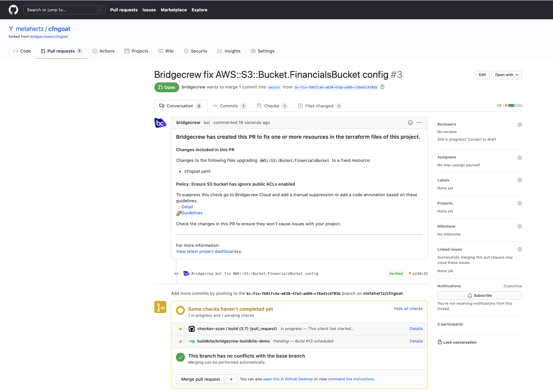Click View latest project dashboard link

coord(206,252)
